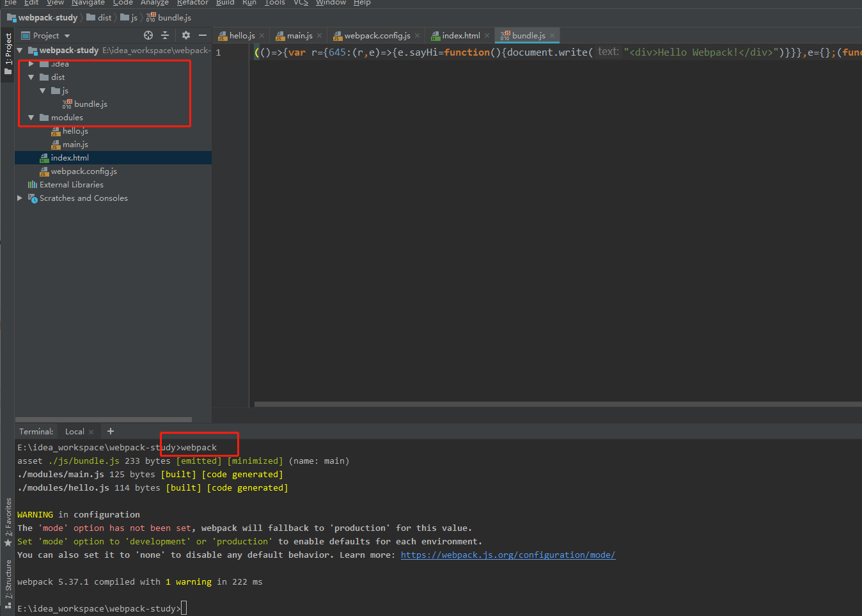862x616 pixels.
Task: Toggle the 2: Favorites tool window button
Action: (8, 522)
